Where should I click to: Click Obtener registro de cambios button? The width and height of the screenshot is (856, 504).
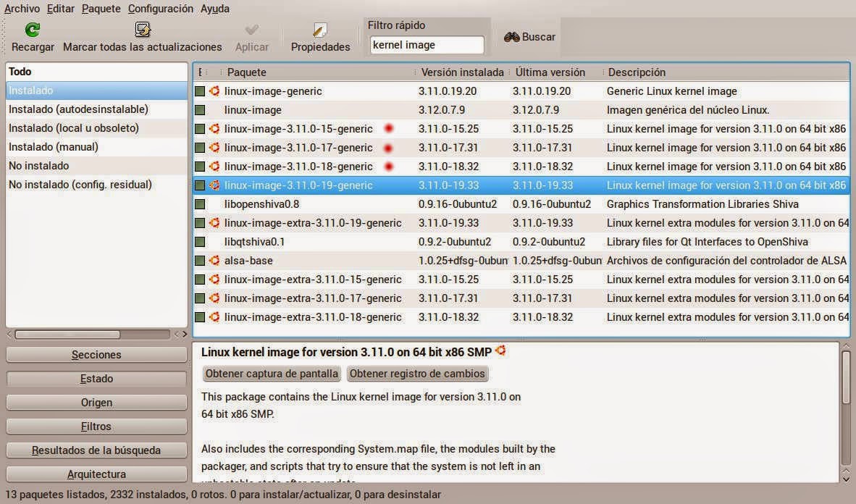click(x=417, y=374)
